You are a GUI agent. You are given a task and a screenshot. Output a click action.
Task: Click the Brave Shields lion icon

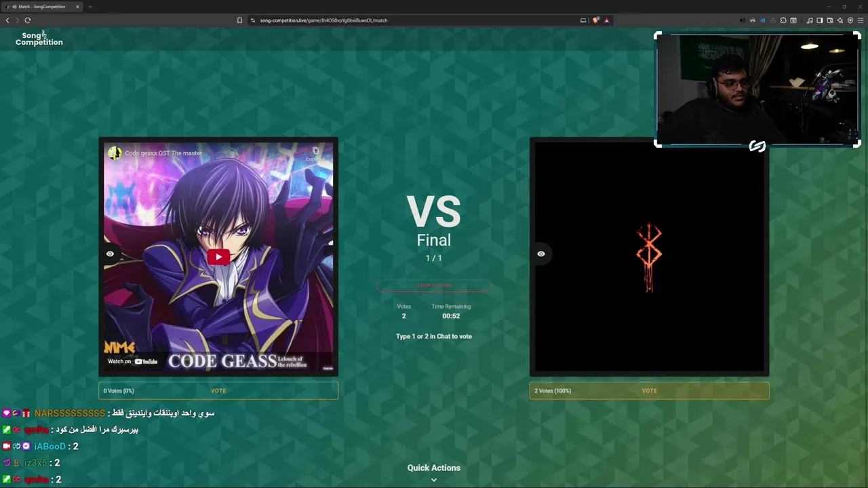click(x=596, y=20)
